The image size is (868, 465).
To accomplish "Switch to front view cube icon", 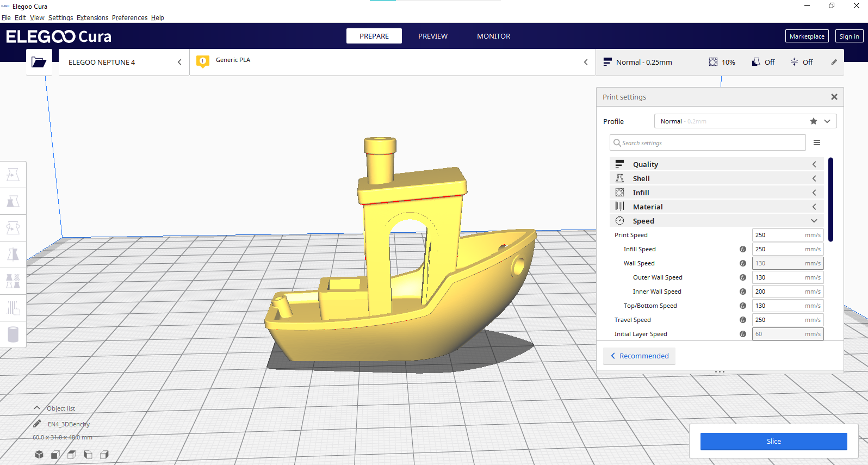I will click(55, 455).
